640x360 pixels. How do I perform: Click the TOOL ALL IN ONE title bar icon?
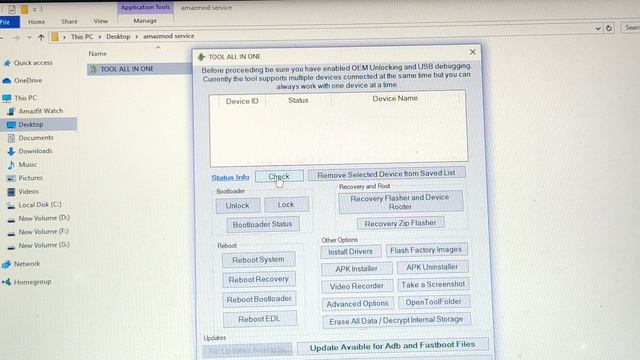pyautogui.click(x=201, y=57)
